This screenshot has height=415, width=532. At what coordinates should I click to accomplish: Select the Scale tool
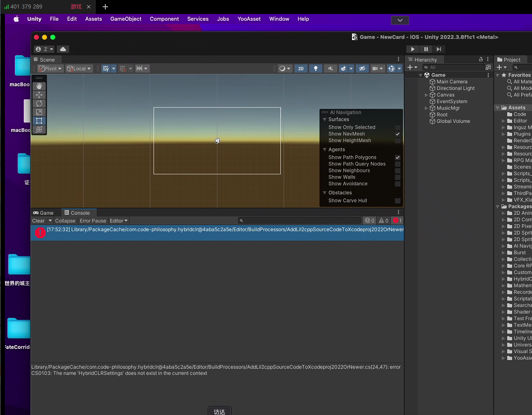(39, 112)
